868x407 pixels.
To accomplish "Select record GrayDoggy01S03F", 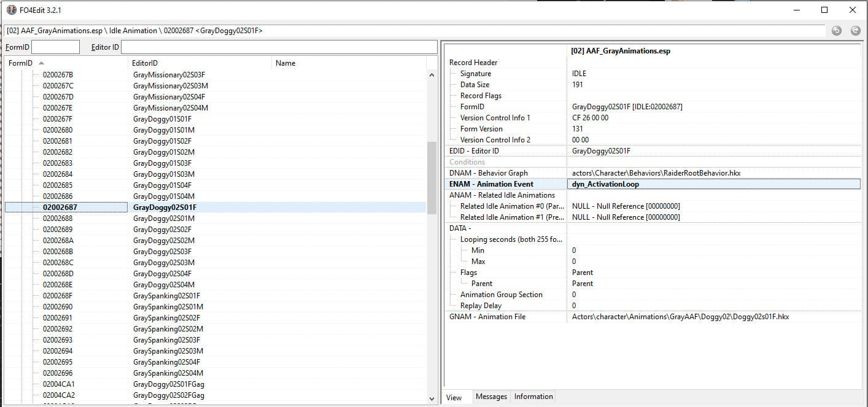I will [x=215, y=163].
